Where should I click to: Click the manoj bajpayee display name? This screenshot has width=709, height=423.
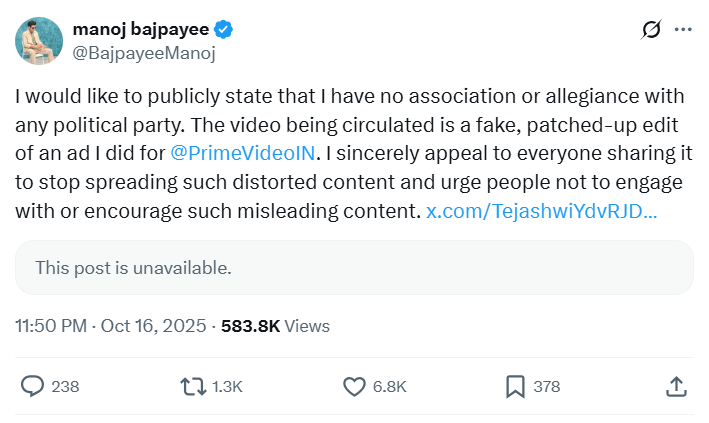click(138, 30)
